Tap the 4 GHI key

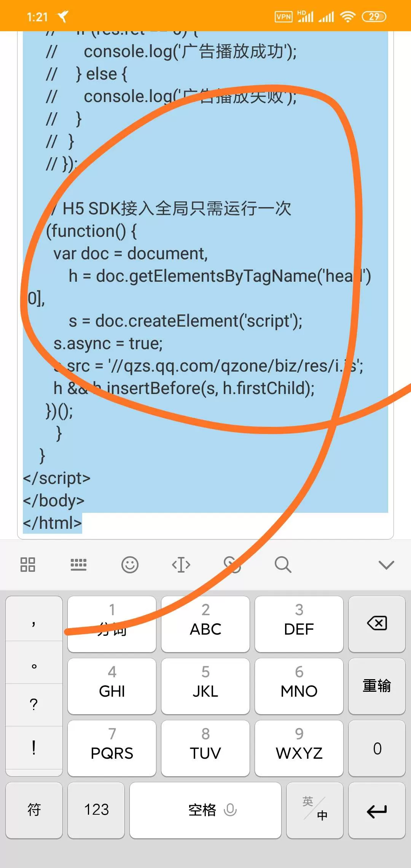tap(112, 686)
